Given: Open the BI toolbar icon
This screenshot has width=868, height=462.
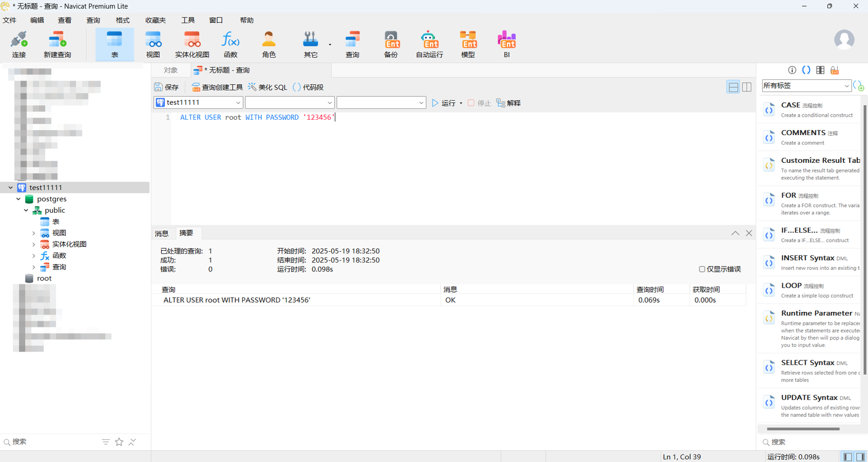Looking at the screenshot, I should pos(506,44).
